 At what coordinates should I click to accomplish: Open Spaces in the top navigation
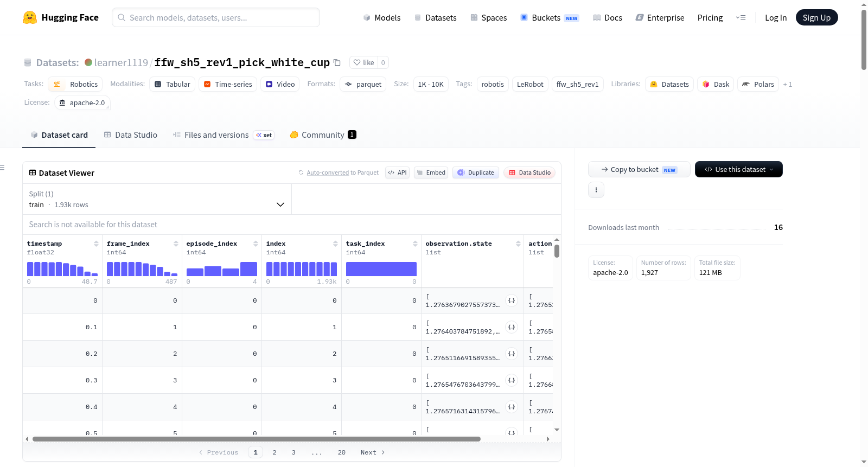488,17
